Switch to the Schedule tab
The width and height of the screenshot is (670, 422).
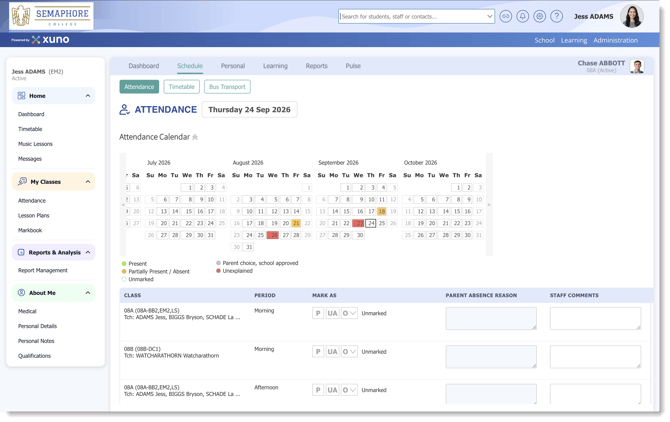190,66
